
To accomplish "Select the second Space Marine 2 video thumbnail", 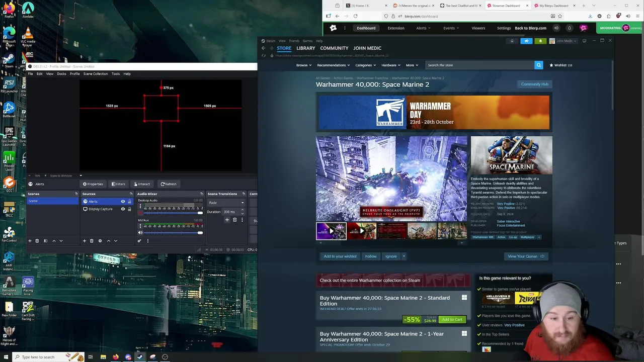I will (361, 231).
